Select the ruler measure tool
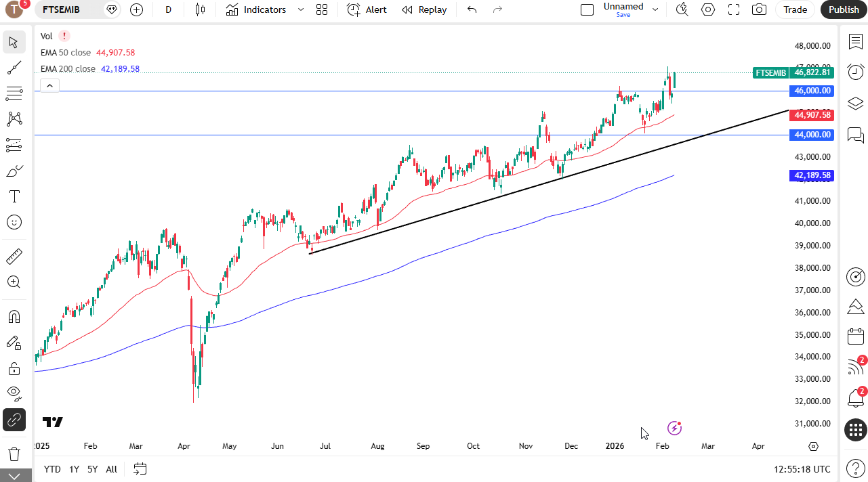 tap(14, 257)
